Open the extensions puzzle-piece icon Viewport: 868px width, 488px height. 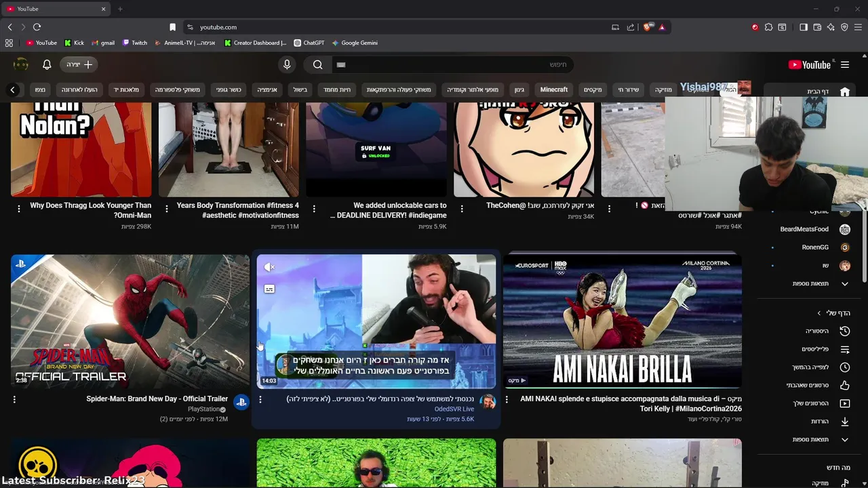[768, 27]
